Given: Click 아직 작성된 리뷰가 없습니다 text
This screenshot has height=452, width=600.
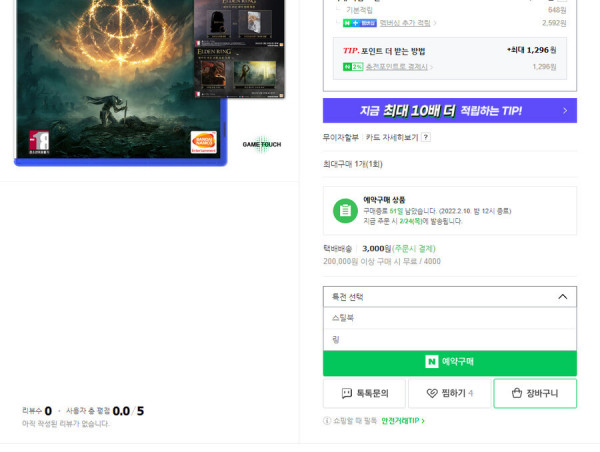Looking at the screenshot, I should (x=66, y=424).
